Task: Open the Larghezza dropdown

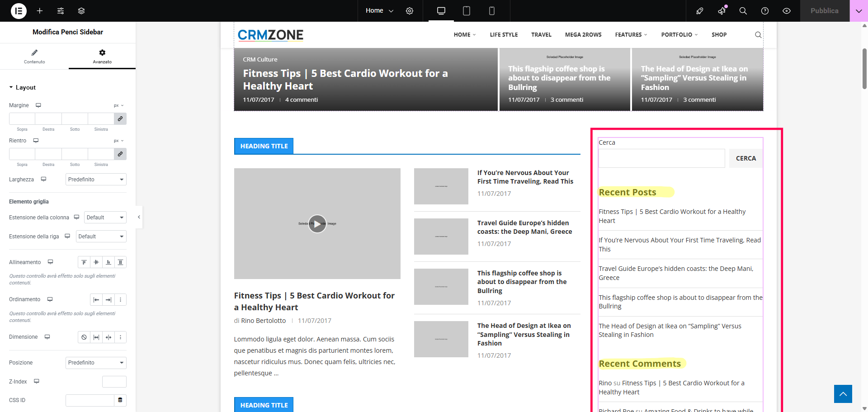Action: click(x=96, y=180)
